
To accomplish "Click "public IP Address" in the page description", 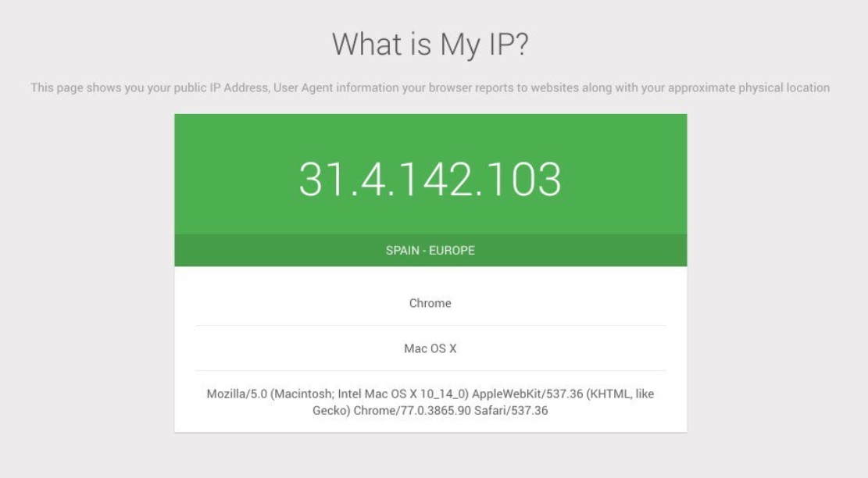I will click(221, 87).
